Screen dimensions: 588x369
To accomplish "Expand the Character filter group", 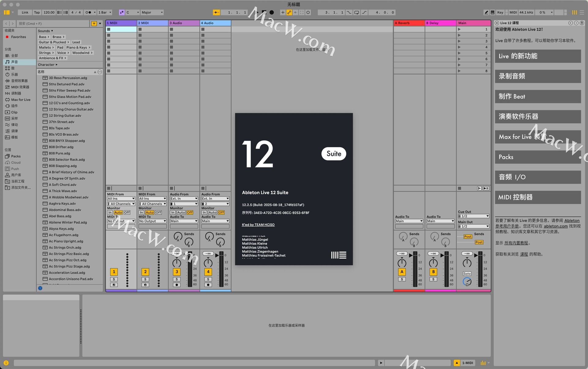I will point(48,65).
